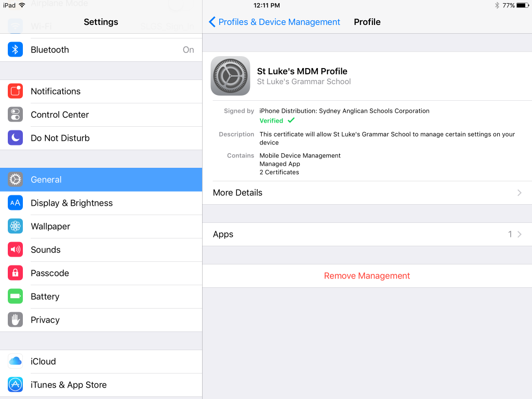
Task: Tap the green Verified checkmark
Action: pos(291,121)
